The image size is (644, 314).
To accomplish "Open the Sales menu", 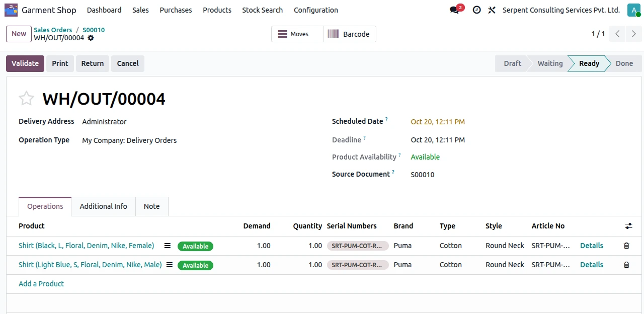I will pos(141,10).
